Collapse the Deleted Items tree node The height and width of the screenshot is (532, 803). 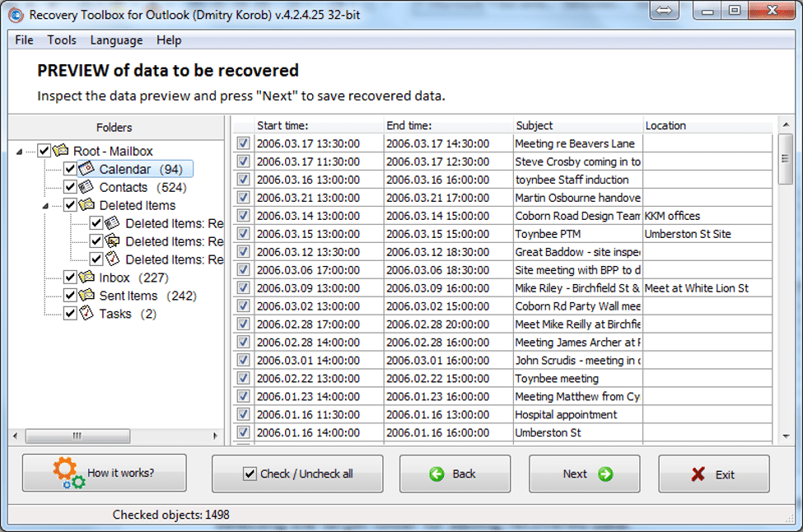pyautogui.click(x=45, y=206)
